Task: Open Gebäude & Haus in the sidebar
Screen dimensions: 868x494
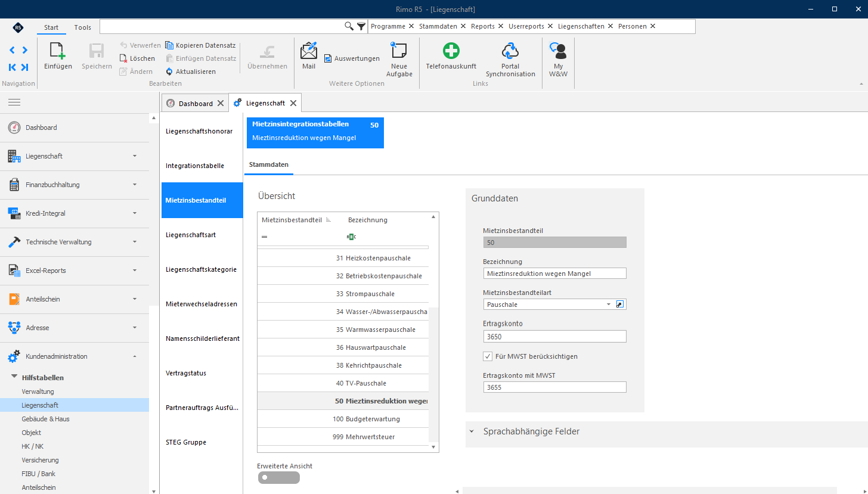Action: (45, 419)
